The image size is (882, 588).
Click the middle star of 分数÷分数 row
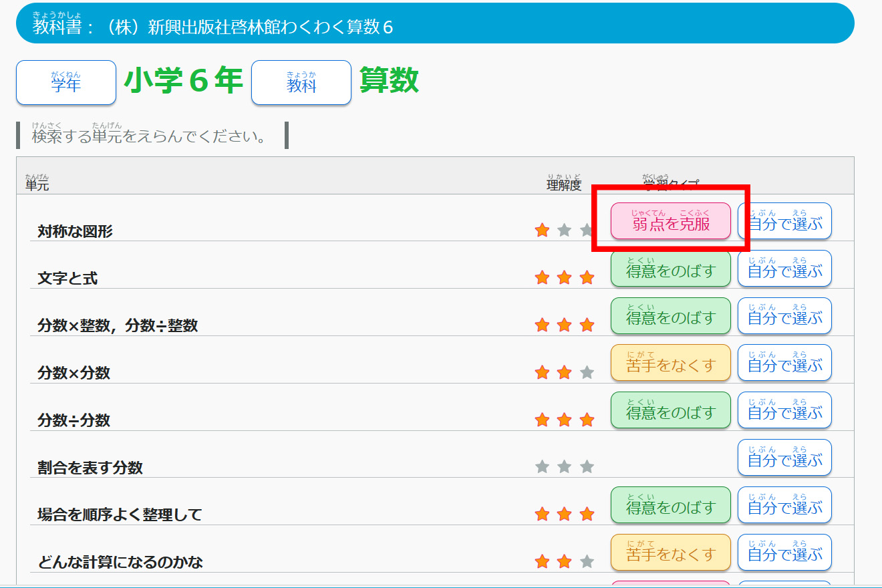coord(565,420)
